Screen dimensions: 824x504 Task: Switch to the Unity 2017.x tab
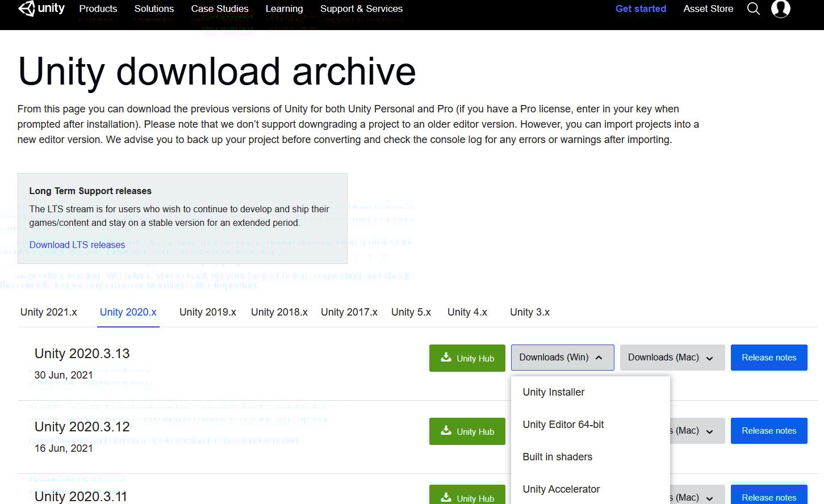pyautogui.click(x=349, y=312)
